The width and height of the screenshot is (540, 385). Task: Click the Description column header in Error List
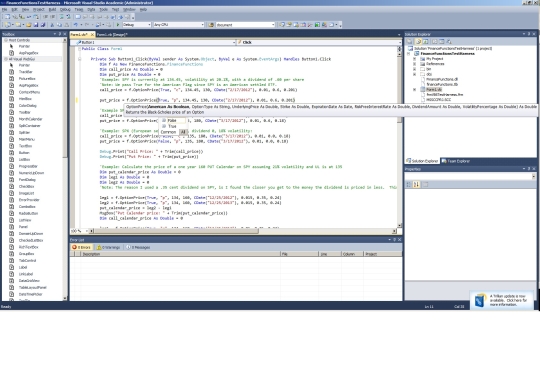pos(180,254)
